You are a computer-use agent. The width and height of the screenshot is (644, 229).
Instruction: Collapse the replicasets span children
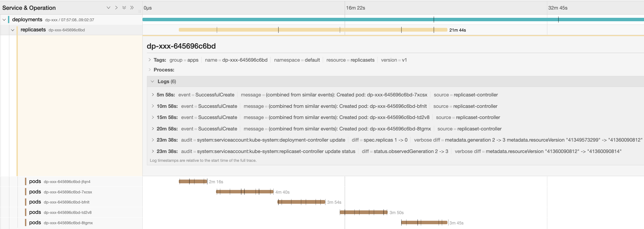[x=12, y=30]
